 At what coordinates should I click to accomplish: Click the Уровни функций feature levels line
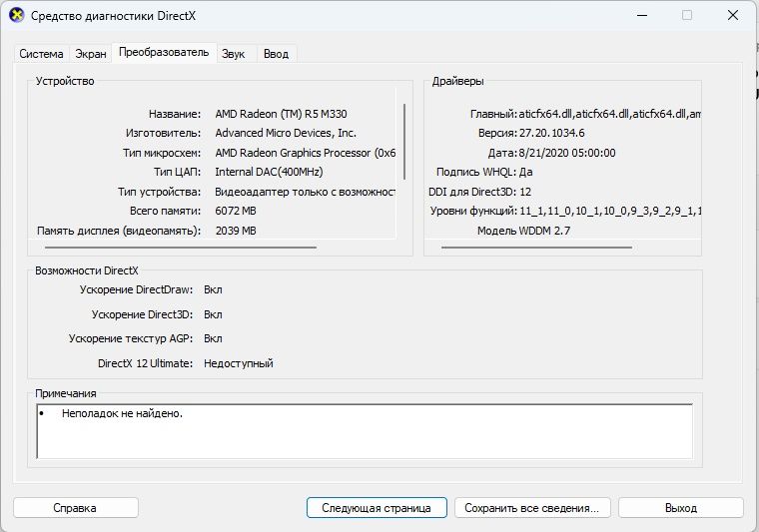click(566, 211)
